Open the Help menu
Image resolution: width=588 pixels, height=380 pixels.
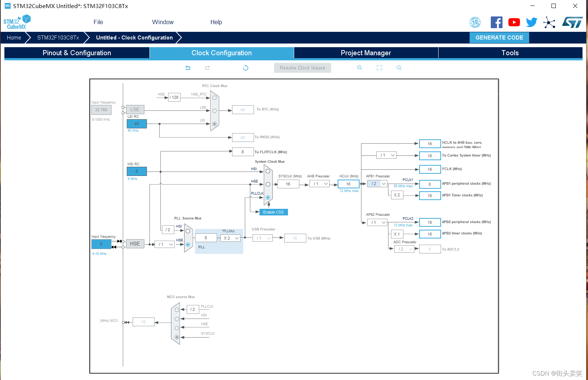tap(216, 22)
